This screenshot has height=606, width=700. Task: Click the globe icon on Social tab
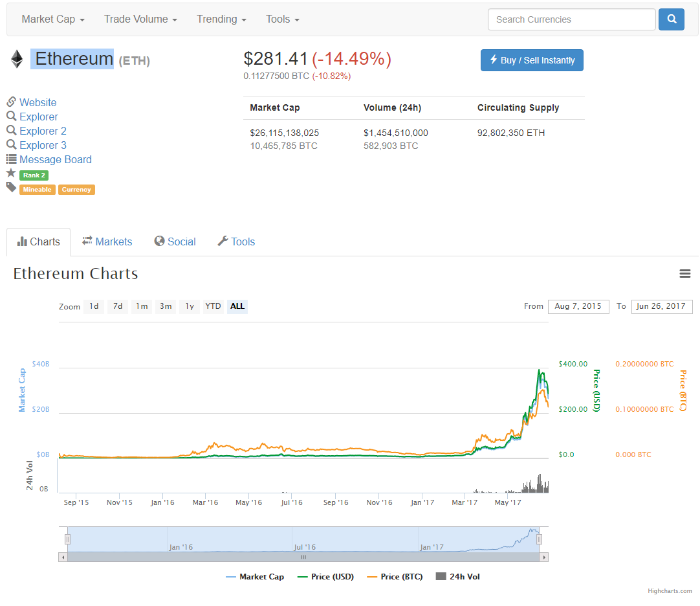coord(159,241)
